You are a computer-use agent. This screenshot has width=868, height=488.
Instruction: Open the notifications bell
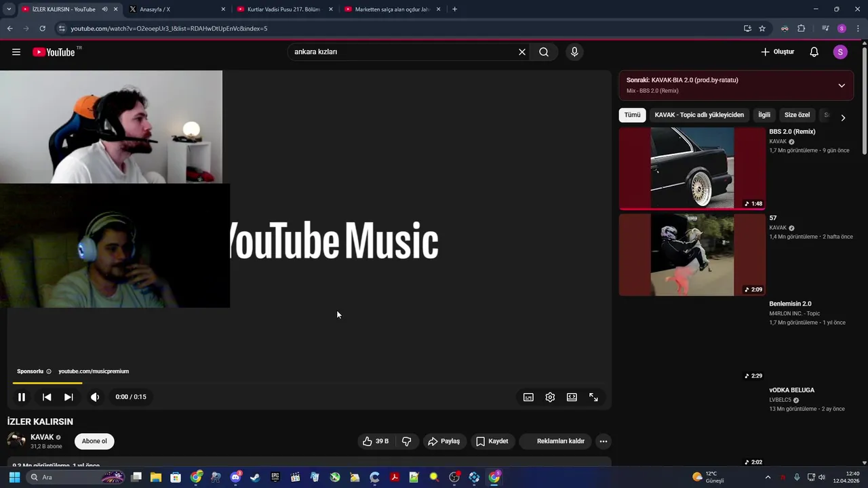click(814, 52)
